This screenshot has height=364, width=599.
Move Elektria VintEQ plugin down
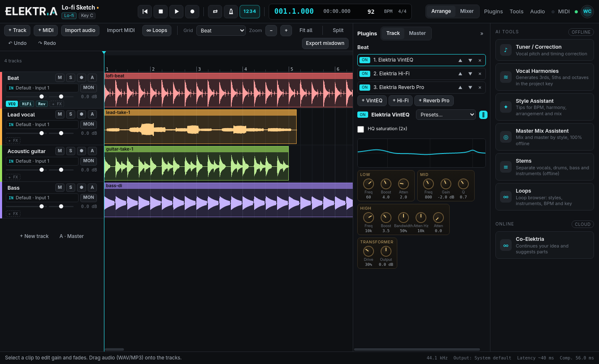(x=470, y=60)
